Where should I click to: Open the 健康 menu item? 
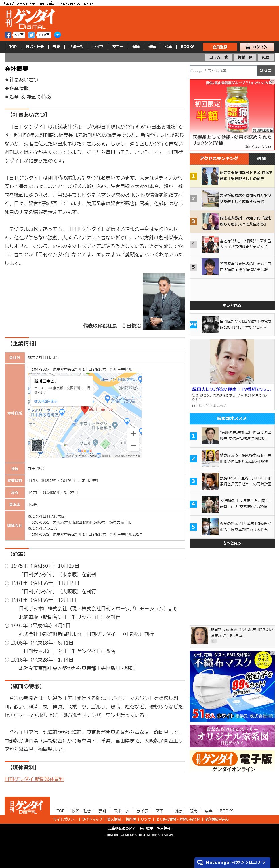(x=136, y=47)
